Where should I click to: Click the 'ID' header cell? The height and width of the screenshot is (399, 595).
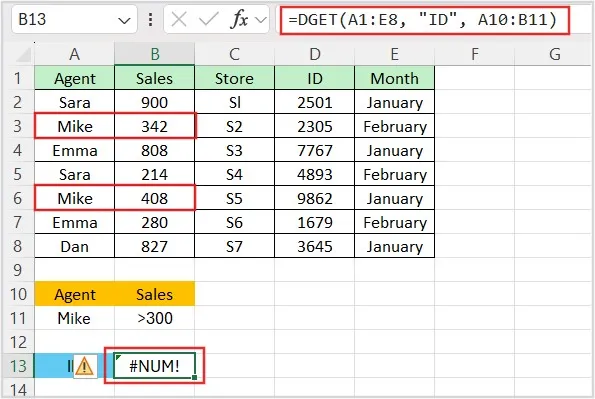pos(315,78)
